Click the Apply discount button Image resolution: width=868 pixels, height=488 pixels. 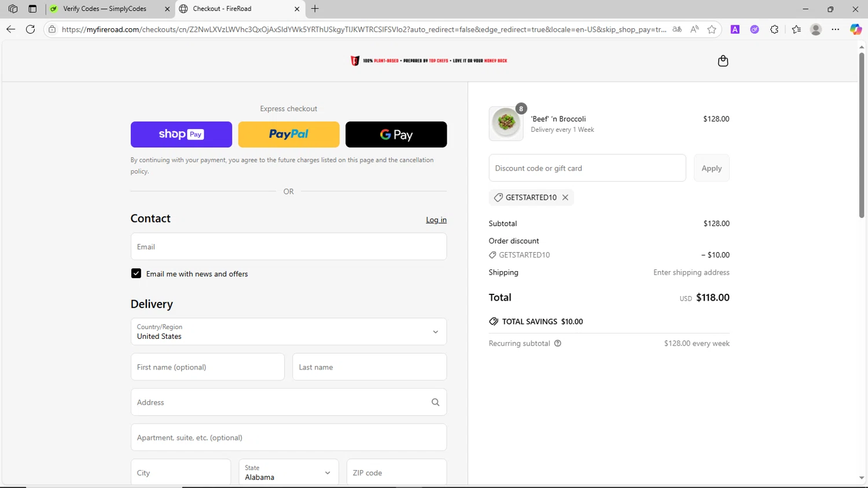(712, 168)
